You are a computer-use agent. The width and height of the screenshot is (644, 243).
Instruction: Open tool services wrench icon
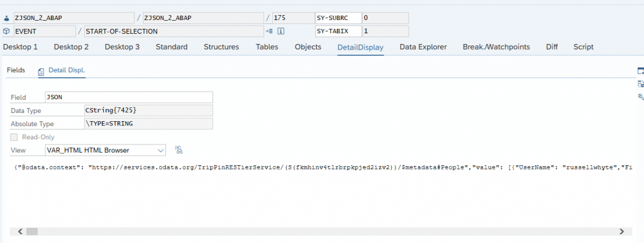(x=640, y=97)
